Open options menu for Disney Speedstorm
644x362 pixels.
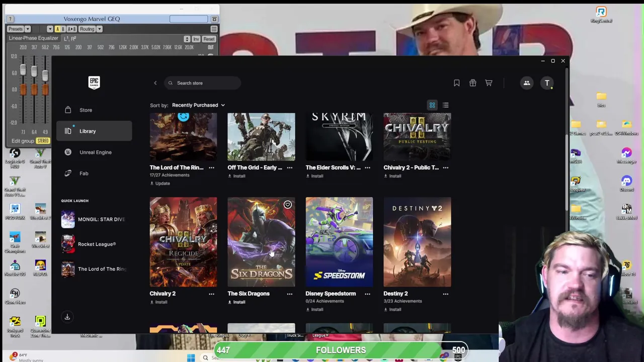(x=367, y=294)
